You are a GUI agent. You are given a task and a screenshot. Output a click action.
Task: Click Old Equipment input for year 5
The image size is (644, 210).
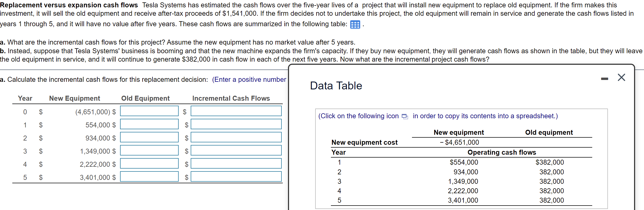point(149,176)
